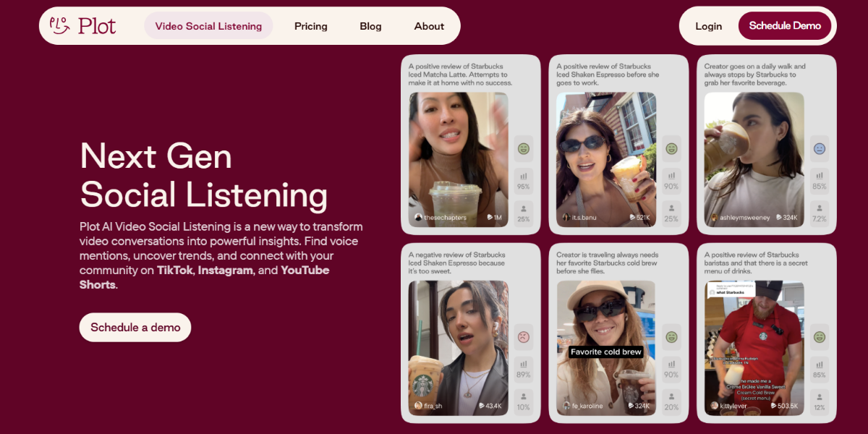Click happy sentiment icon on kittylever card

click(x=820, y=336)
